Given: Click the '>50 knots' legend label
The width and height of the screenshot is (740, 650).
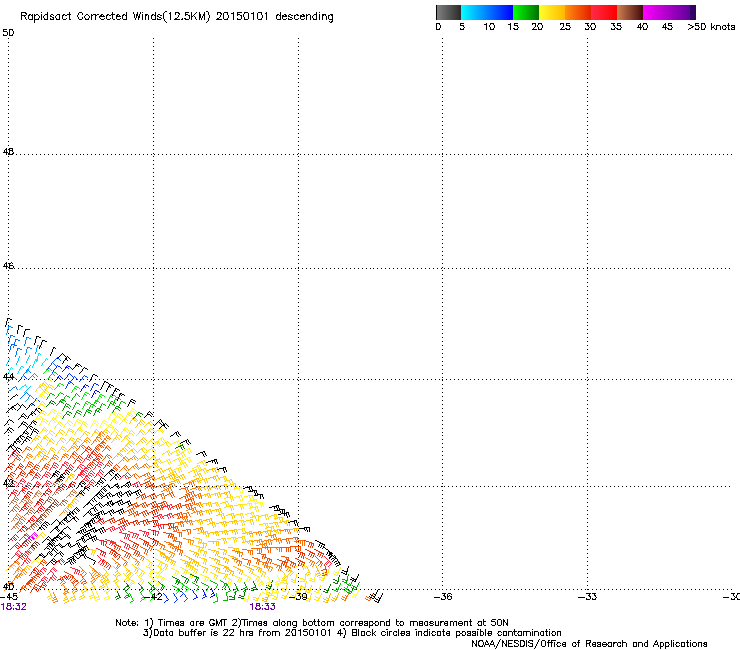Looking at the screenshot, I should 711,27.
